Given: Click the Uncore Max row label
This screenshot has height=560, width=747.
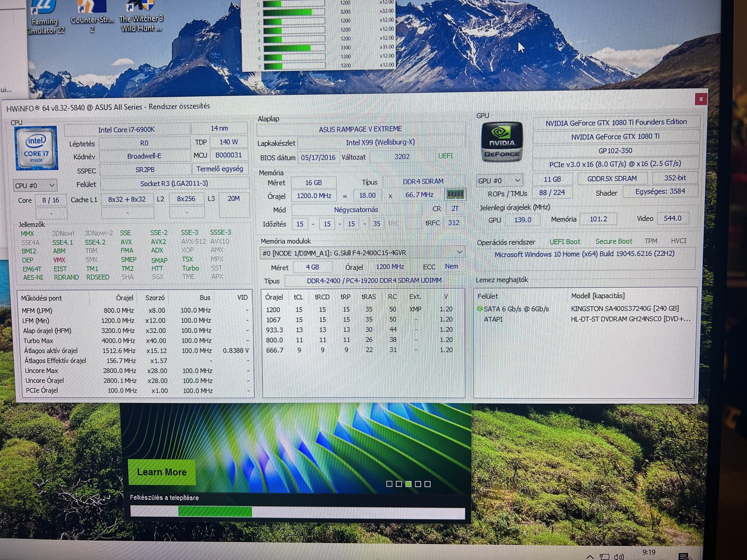Looking at the screenshot, I should (x=42, y=371).
